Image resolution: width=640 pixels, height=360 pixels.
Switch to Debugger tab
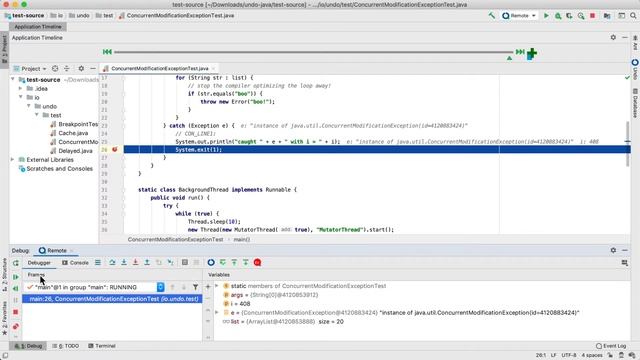click(x=39, y=263)
